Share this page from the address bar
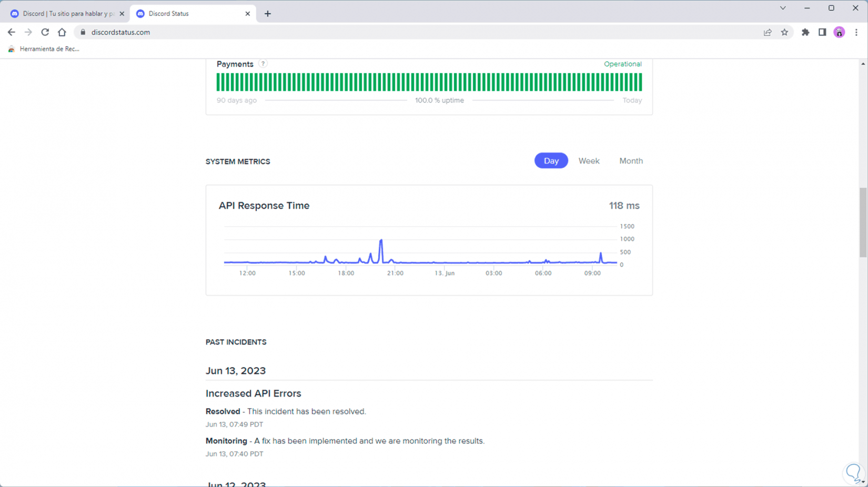 768,32
